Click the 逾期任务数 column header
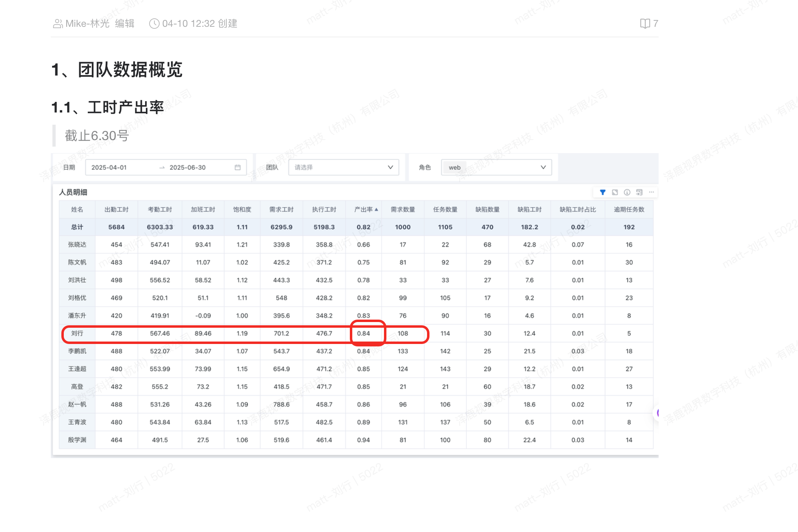Viewport: 798px width, 532px height. click(629, 210)
